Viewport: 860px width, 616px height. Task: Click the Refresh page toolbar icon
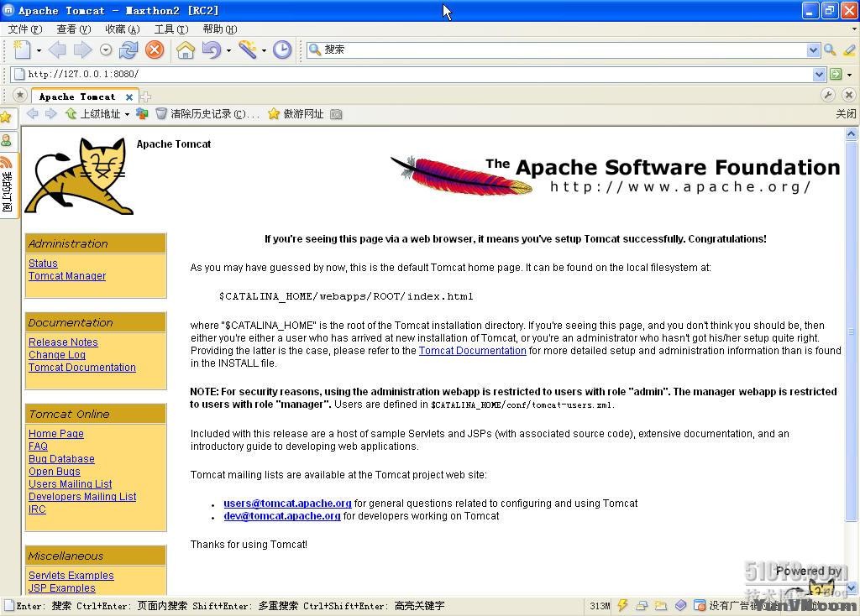[x=128, y=50]
